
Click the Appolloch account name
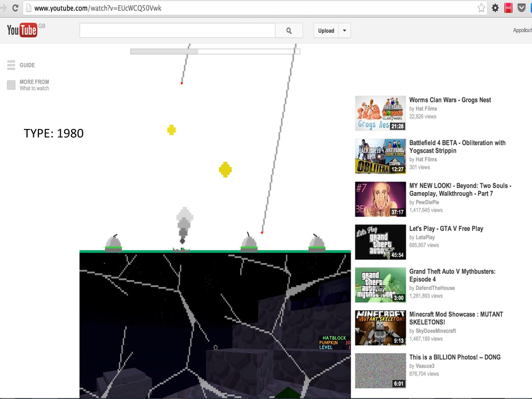(x=523, y=30)
